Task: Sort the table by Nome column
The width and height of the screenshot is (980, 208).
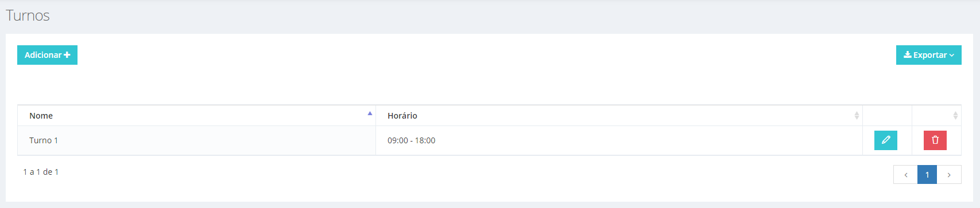Action: [x=196, y=116]
